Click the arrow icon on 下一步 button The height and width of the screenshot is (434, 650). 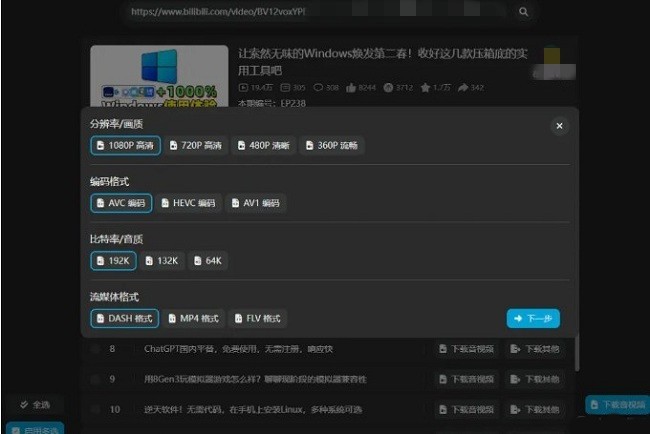(x=519, y=319)
